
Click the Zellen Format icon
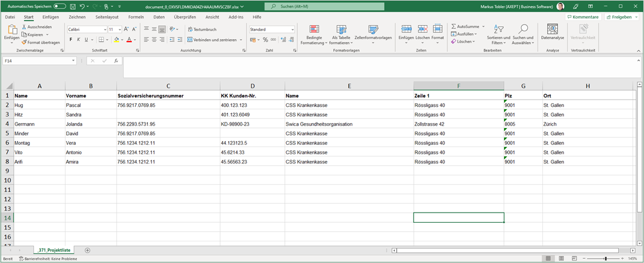pos(437,29)
